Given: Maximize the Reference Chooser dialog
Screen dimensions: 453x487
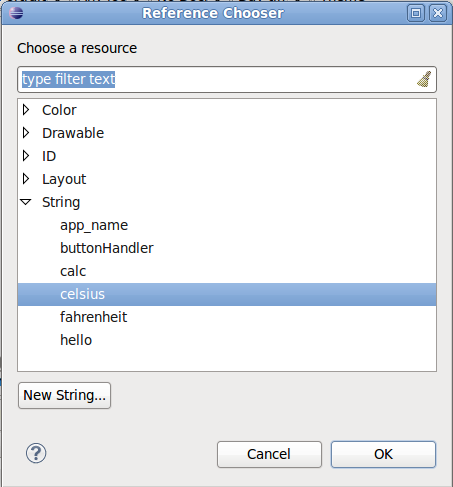Looking at the screenshot, I should coord(416,13).
